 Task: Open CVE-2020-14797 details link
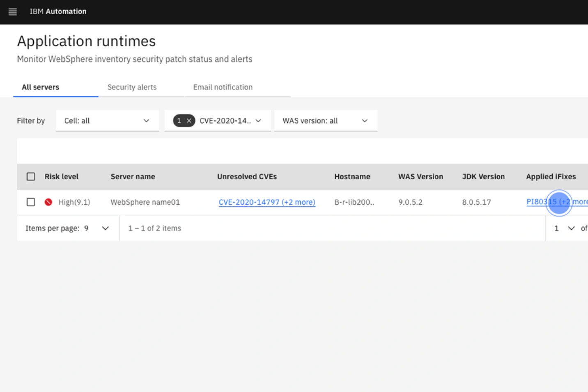266,202
